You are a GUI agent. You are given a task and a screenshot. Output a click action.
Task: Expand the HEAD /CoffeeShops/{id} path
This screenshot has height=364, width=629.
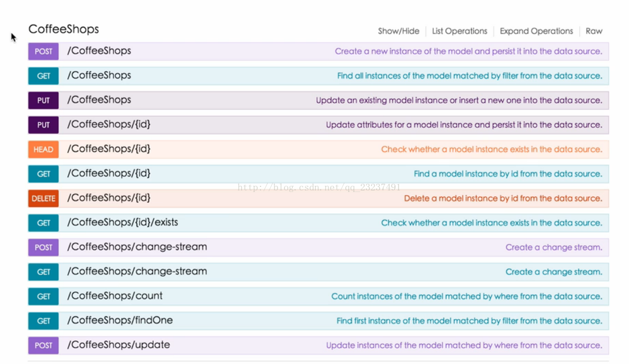(109, 149)
